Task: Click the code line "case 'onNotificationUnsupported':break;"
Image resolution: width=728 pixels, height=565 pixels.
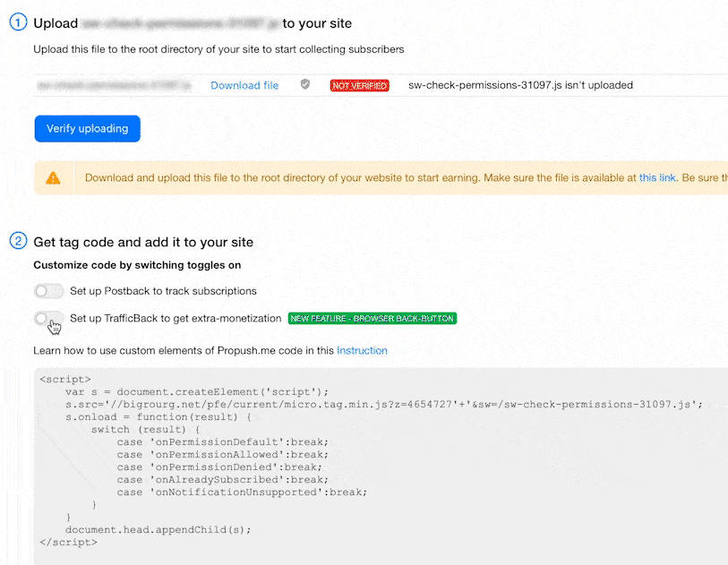Action: [x=242, y=492]
